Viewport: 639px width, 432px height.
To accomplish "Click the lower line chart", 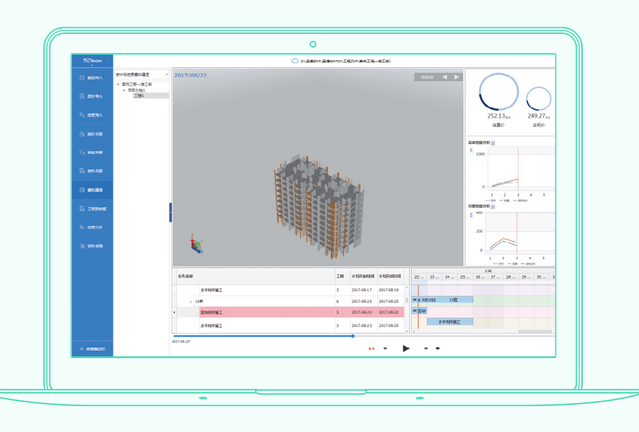I will coord(520,234).
